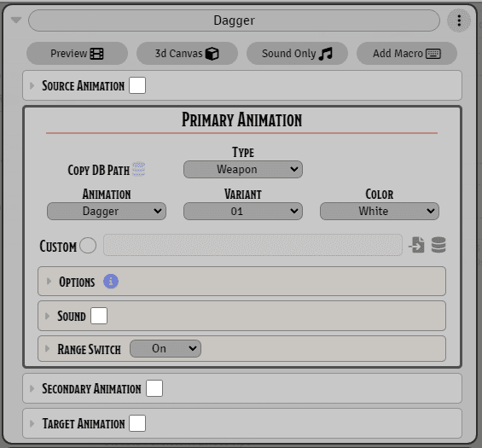482x448 pixels.
Task: Click the Copy DB Path icon
Action: 138,170
